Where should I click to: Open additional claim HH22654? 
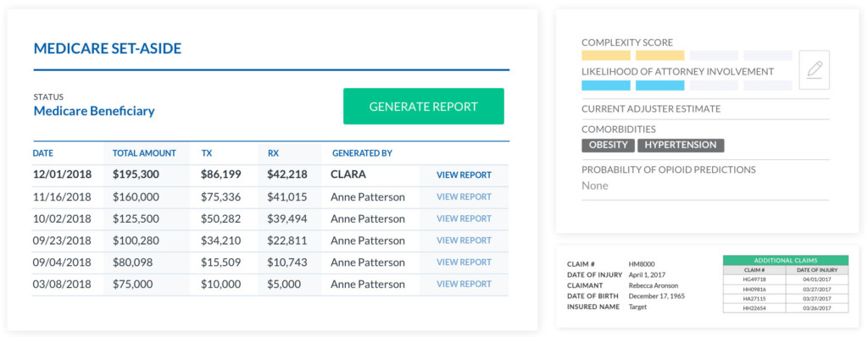click(x=754, y=307)
